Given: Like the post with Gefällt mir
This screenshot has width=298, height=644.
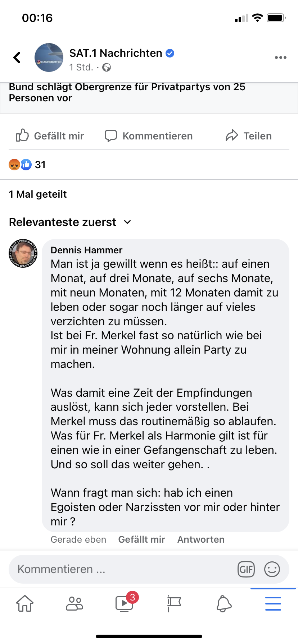Looking at the screenshot, I should (50, 136).
